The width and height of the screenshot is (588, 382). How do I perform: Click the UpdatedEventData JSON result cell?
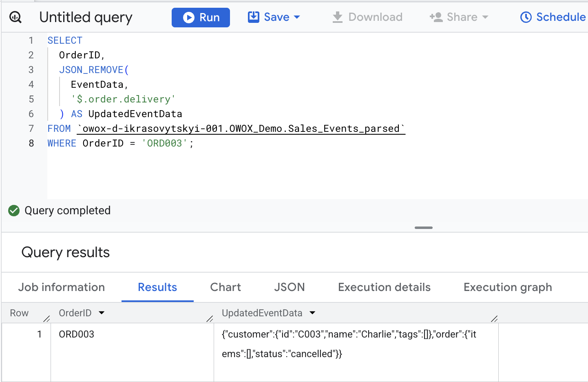[356, 353]
